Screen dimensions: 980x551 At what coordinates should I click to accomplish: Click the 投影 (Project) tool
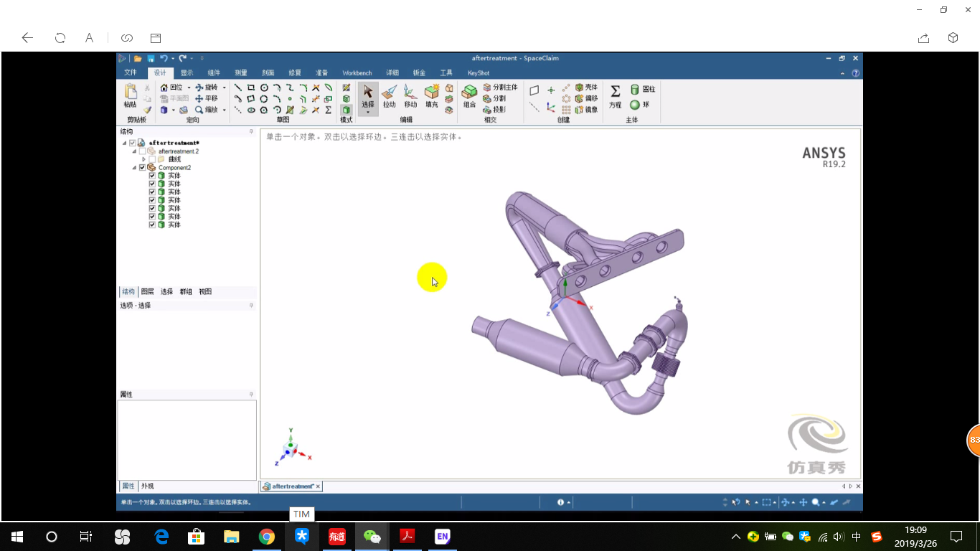(x=494, y=110)
